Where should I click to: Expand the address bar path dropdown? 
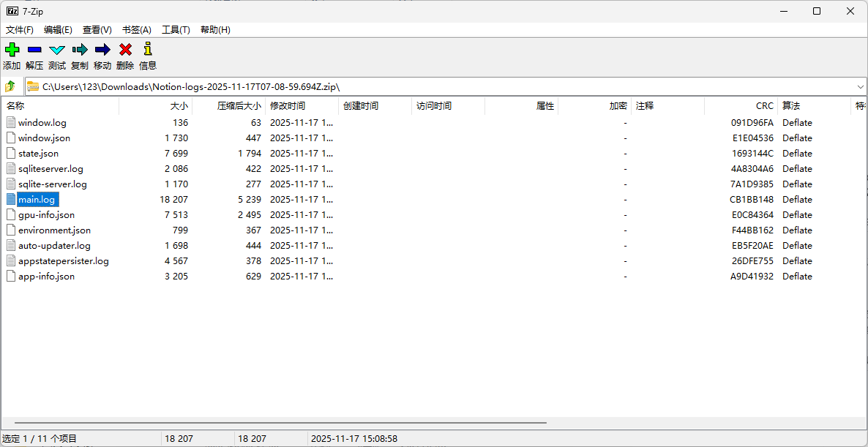click(860, 87)
